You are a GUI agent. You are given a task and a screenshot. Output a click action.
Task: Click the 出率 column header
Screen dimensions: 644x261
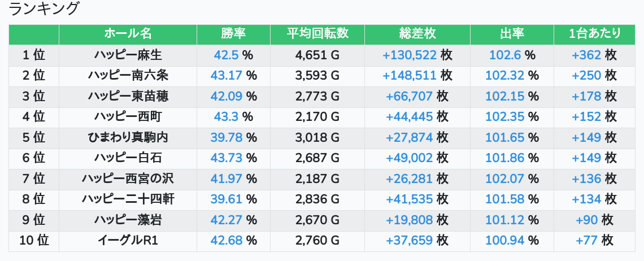(x=512, y=34)
